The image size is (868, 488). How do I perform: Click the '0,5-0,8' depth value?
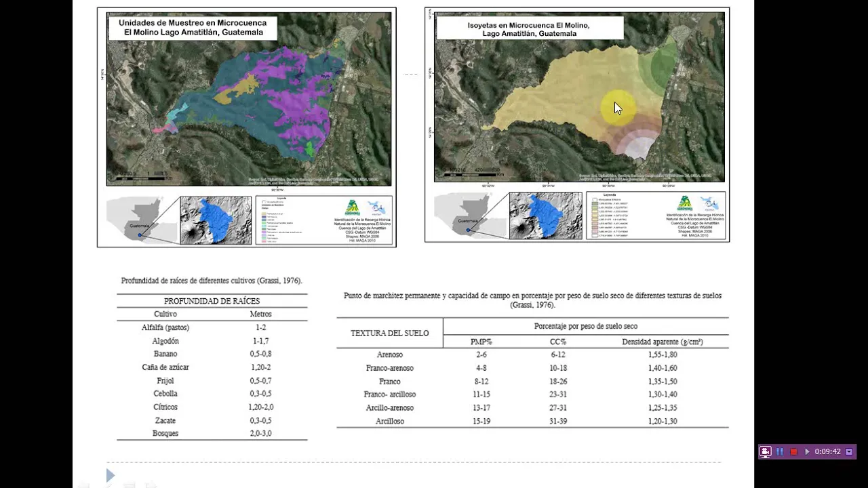tap(260, 354)
